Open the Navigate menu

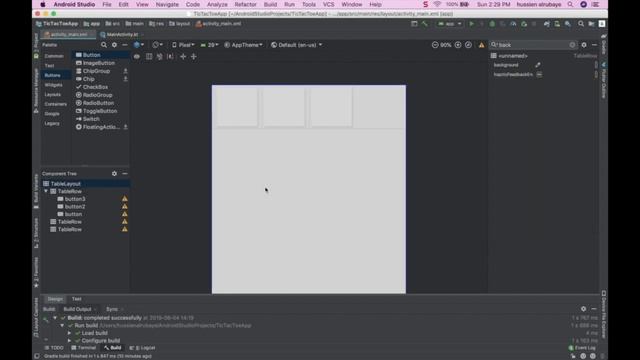(x=167, y=4)
